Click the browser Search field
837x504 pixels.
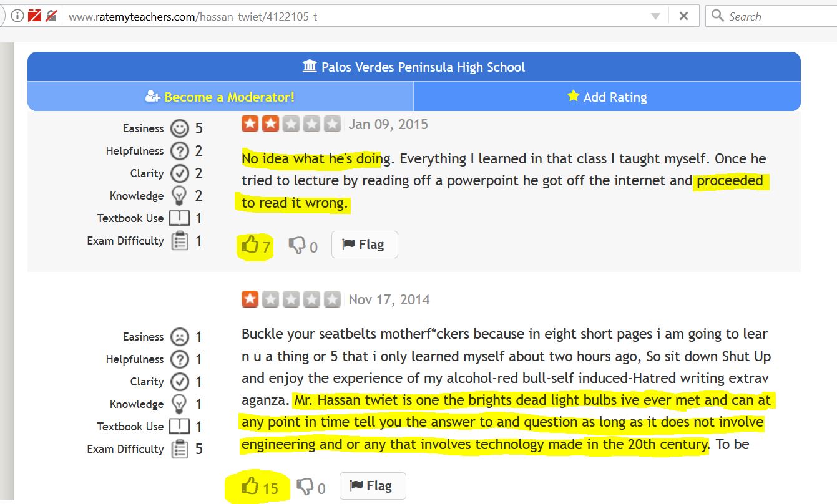click(x=771, y=16)
